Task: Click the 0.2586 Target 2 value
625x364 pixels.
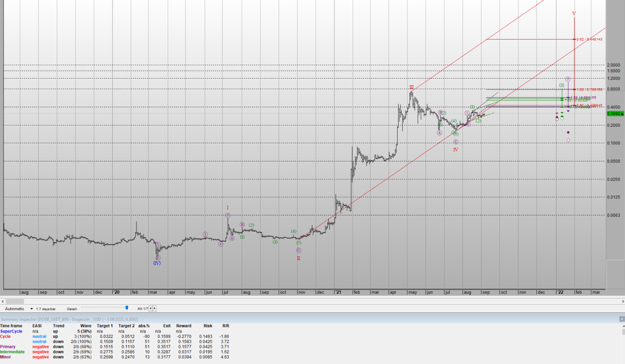Action: (x=128, y=352)
